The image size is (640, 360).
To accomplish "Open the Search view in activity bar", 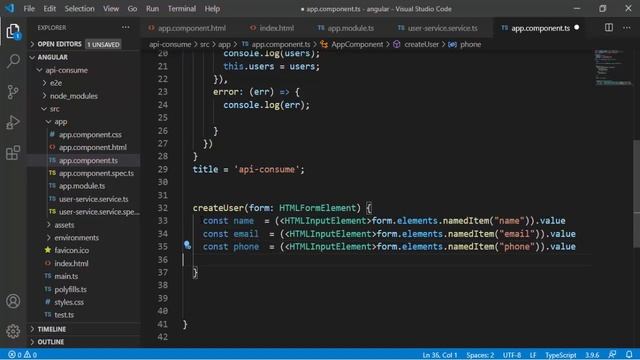I will click(x=13, y=61).
